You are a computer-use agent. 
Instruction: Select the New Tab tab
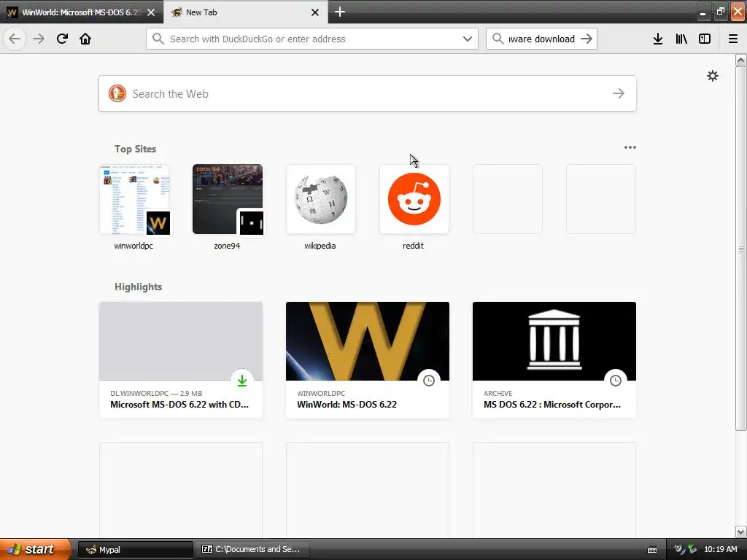click(246, 12)
